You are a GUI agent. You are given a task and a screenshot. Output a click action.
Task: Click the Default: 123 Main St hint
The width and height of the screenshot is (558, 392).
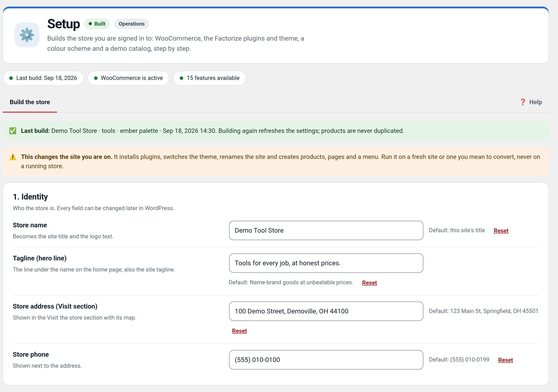483,311
